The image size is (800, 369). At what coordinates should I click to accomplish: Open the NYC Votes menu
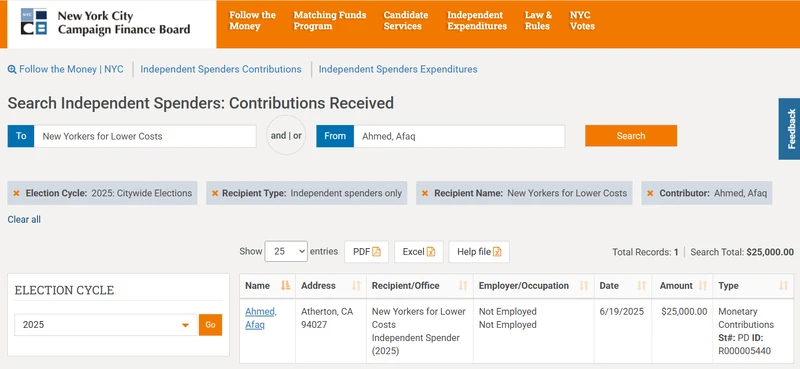pyautogui.click(x=582, y=20)
